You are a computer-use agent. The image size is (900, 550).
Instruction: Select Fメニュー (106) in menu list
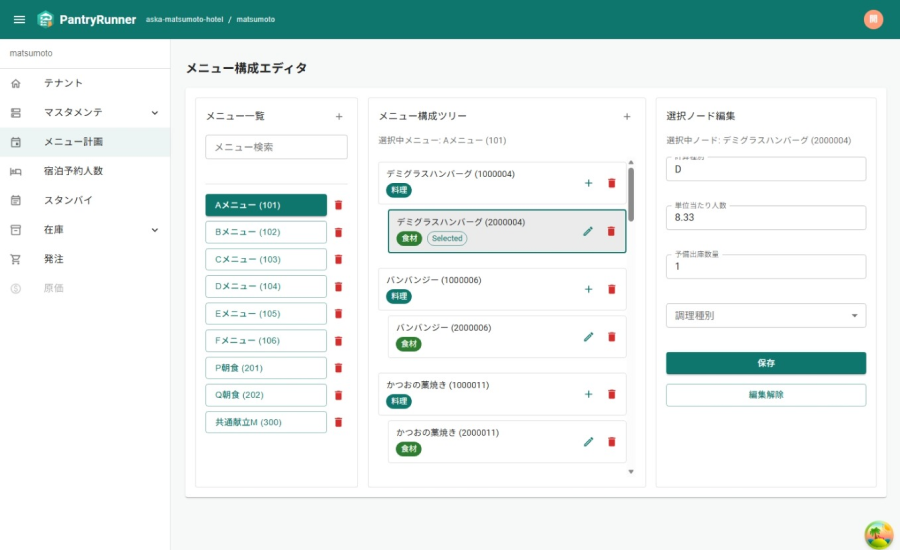(x=266, y=340)
